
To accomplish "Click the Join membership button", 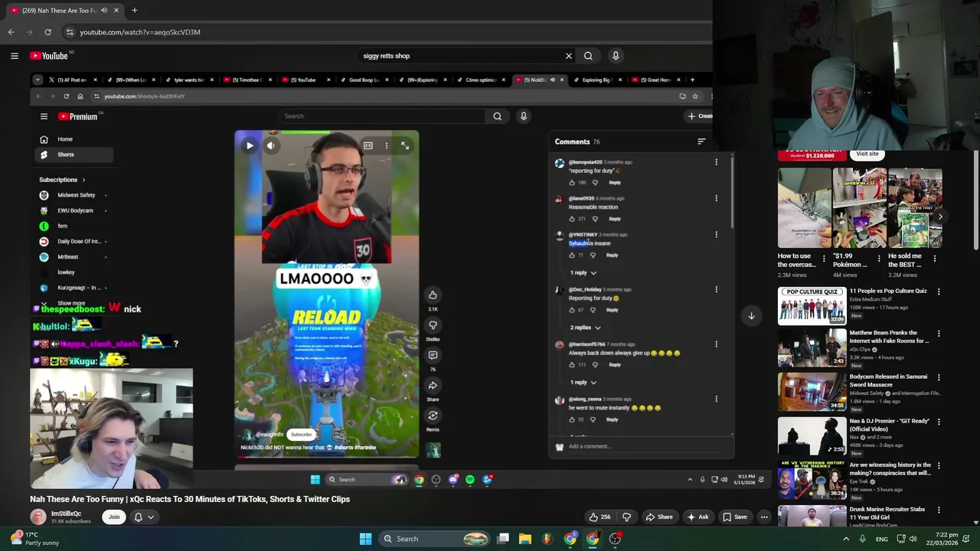I will 114,517.
